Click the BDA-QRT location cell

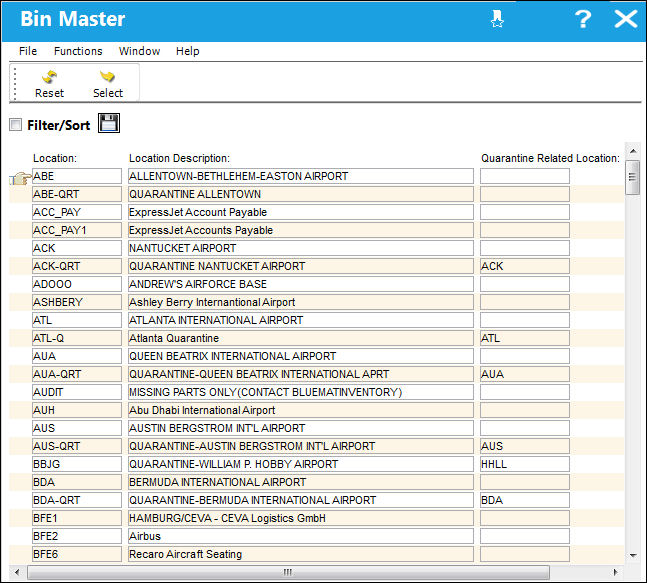point(77,500)
